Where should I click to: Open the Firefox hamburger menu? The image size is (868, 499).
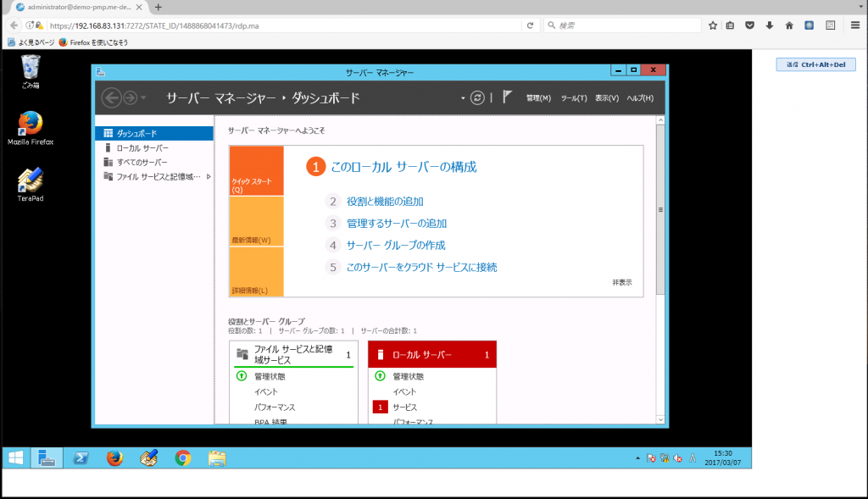(x=855, y=25)
